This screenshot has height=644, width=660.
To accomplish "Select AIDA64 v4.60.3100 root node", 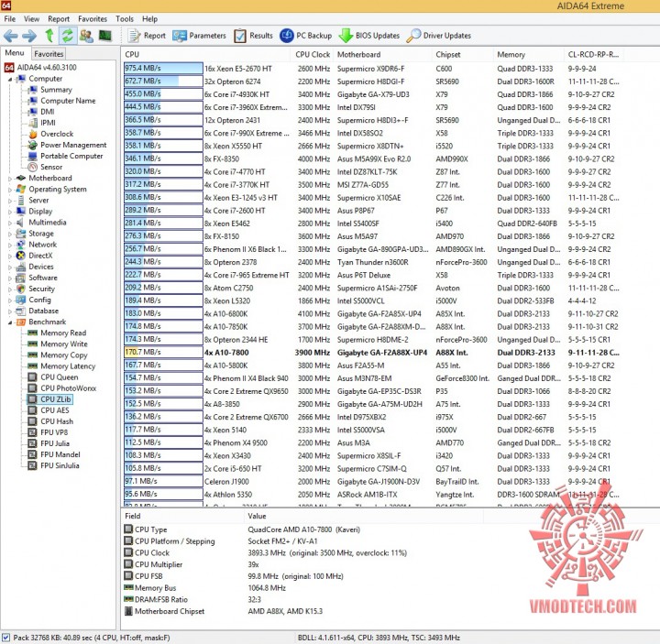I will click(x=47, y=67).
